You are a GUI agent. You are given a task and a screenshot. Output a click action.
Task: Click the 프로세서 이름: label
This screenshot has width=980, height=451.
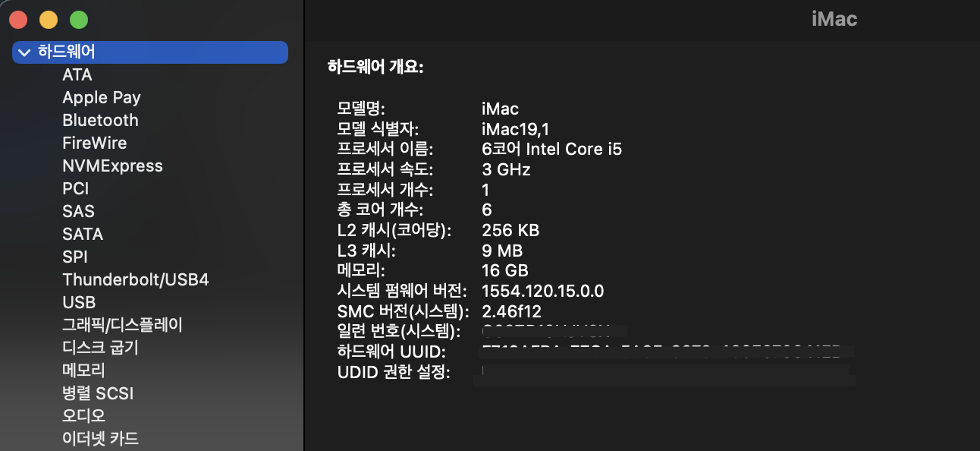coord(385,149)
